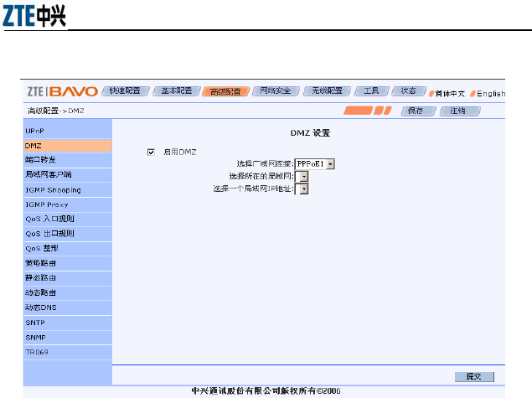
Task: Switch to the 网络安全 tab
Action: point(276,91)
